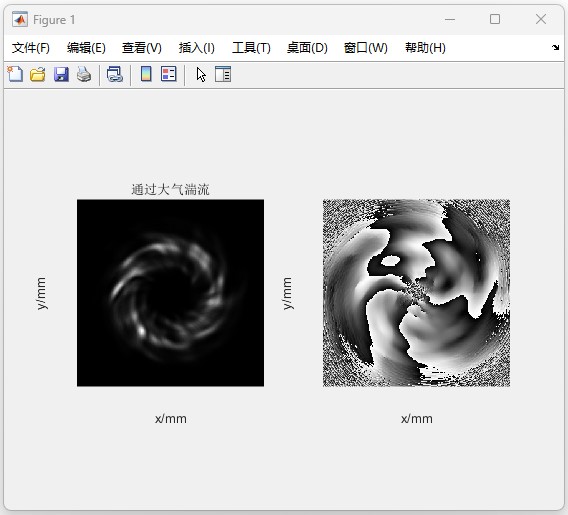
Task: Open a file with the folder icon
Action: 38,74
